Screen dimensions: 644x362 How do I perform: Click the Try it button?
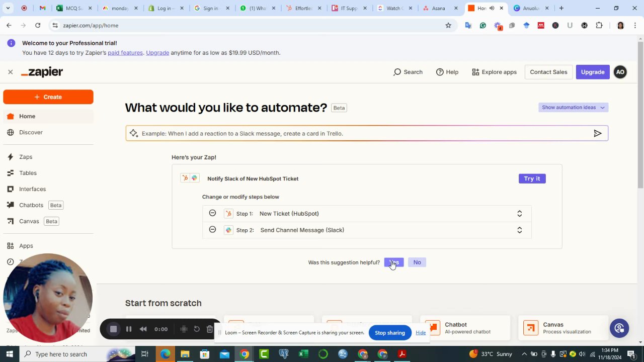532,178
